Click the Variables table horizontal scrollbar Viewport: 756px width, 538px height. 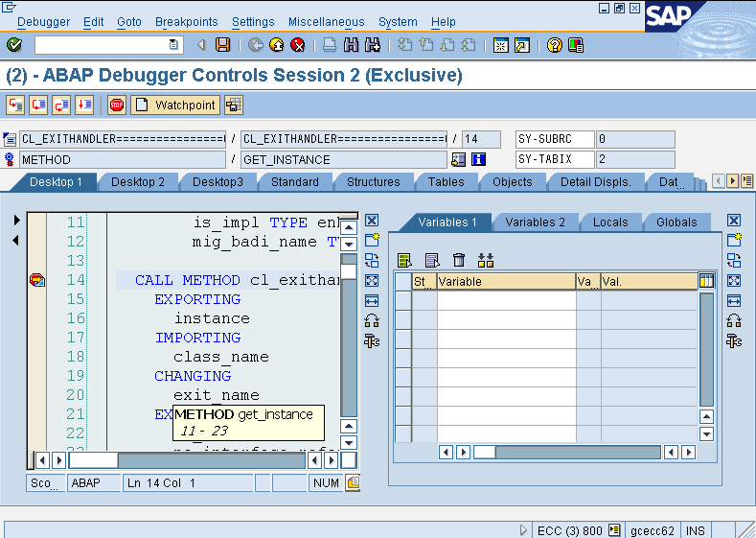pos(566,452)
